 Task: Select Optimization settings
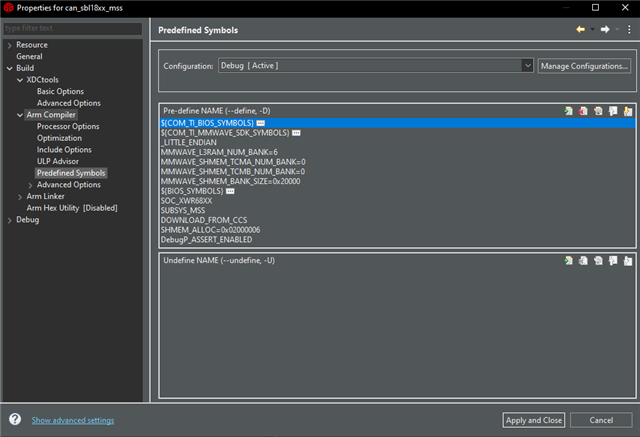[x=59, y=138]
